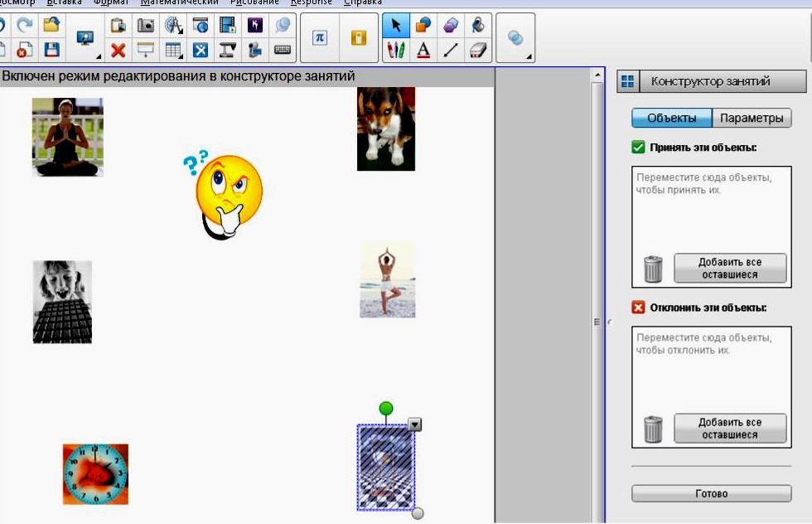Click the green rotation handle above selected image
Image resolution: width=812 pixels, height=524 pixels.
tap(386, 409)
